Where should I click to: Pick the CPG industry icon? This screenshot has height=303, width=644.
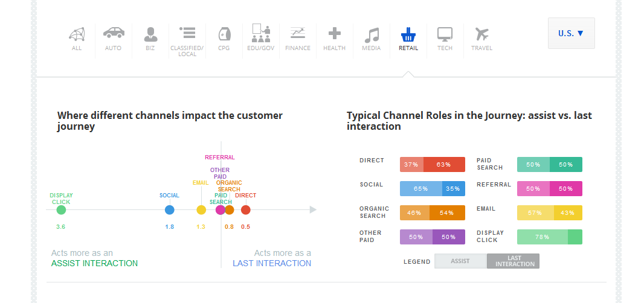[224, 34]
